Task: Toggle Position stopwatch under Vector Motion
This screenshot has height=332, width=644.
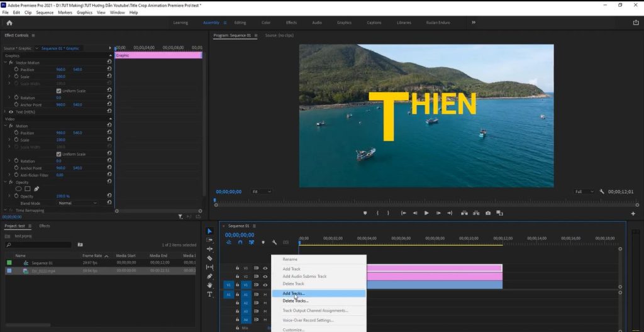Action: 16,69
